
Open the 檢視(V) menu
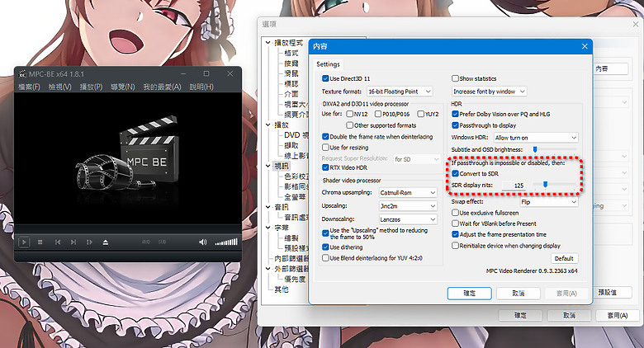point(60,87)
